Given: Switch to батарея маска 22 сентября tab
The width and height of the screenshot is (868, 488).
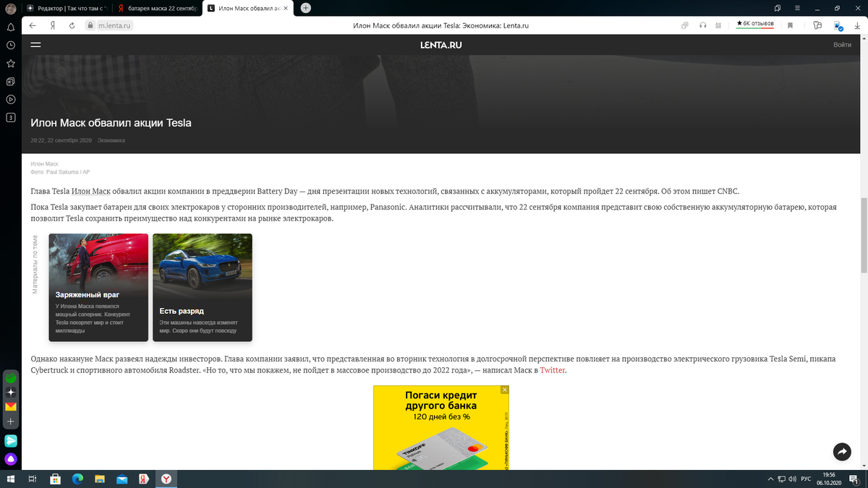Looking at the screenshot, I should [157, 8].
